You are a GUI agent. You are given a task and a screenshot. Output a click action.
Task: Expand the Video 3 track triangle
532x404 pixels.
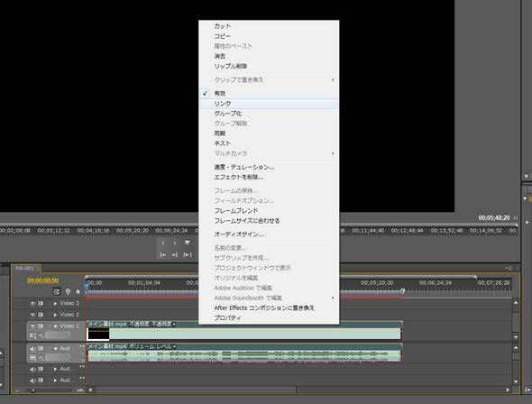click(x=55, y=304)
